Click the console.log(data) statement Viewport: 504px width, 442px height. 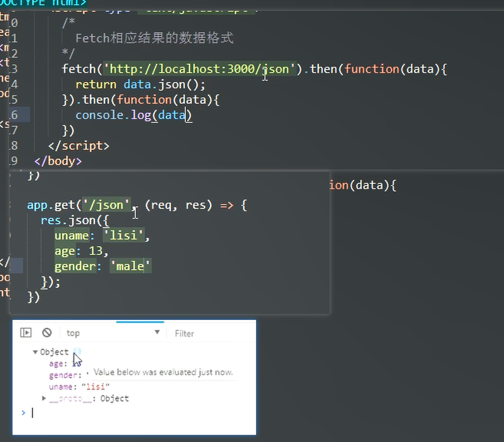point(133,115)
